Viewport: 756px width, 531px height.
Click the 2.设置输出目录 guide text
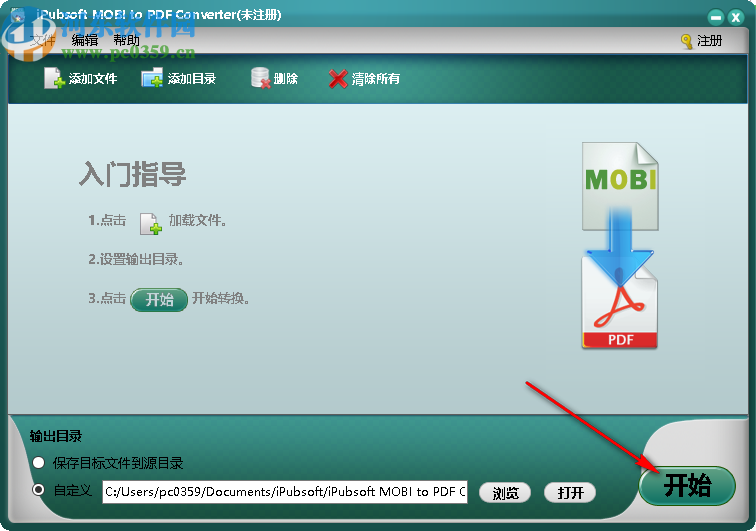(136, 259)
